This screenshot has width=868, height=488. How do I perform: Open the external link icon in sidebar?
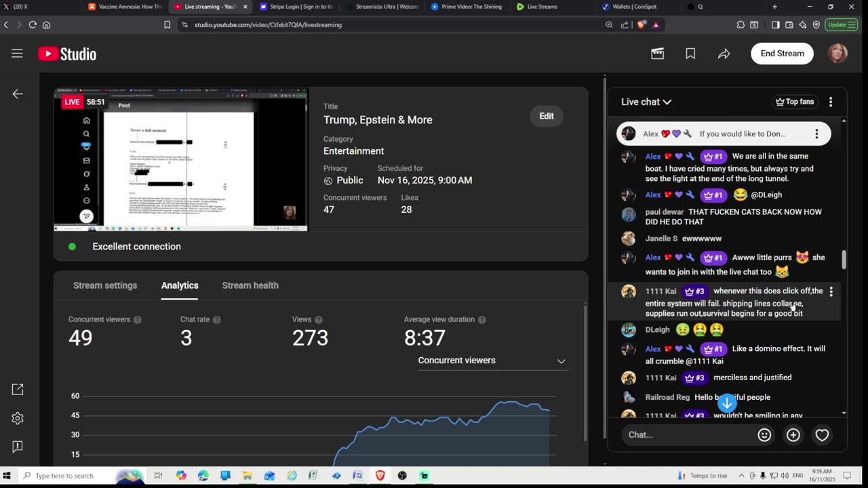(x=18, y=389)
